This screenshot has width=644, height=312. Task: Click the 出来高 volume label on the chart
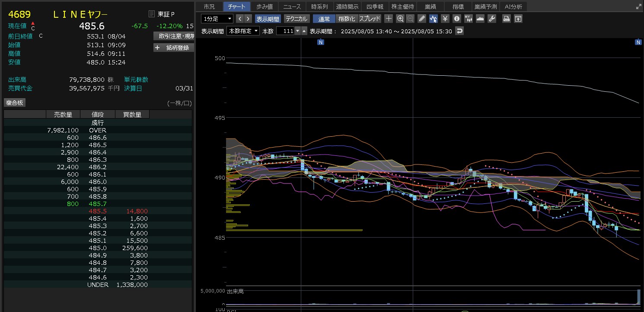(235, 291)
